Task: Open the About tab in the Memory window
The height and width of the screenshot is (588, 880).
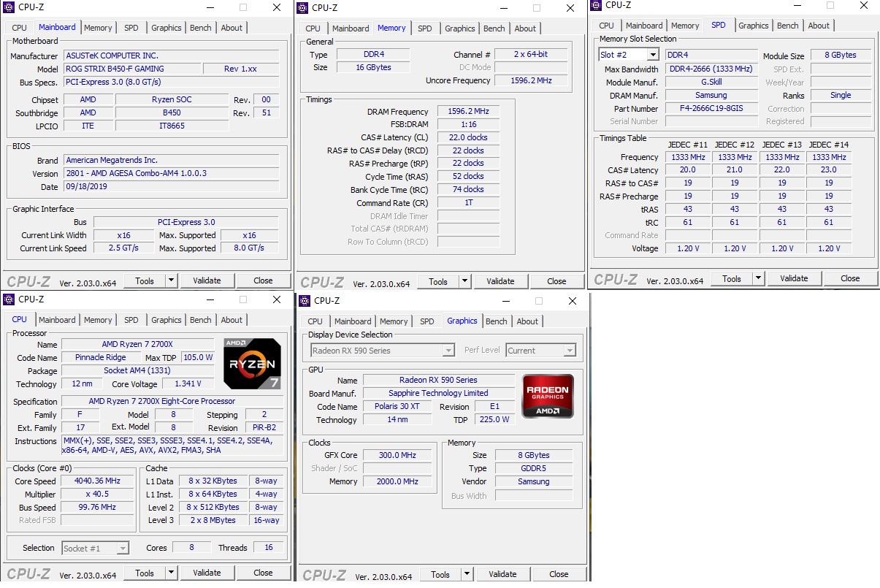Action: point(526,28)
